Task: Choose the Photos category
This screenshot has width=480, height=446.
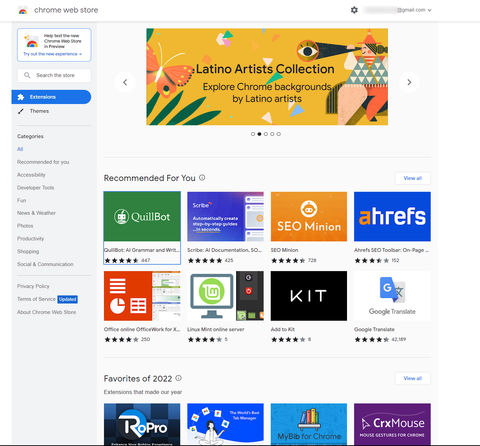Action: pyautogui.click(x=25, y=226)
